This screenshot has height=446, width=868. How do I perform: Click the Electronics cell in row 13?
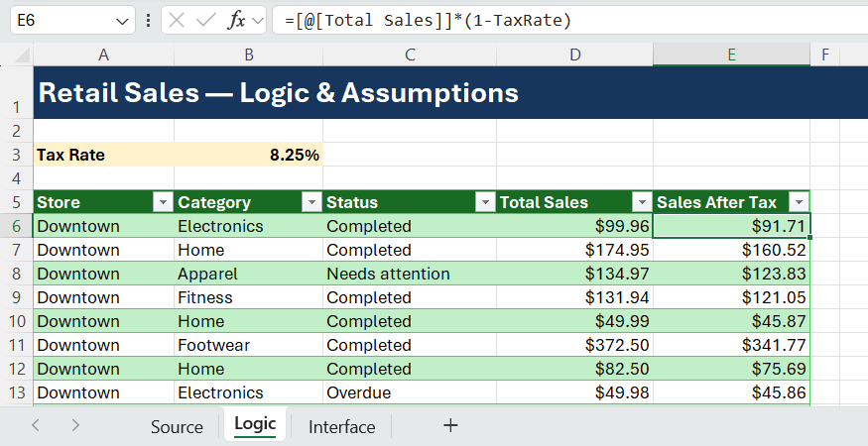(249, 392)
